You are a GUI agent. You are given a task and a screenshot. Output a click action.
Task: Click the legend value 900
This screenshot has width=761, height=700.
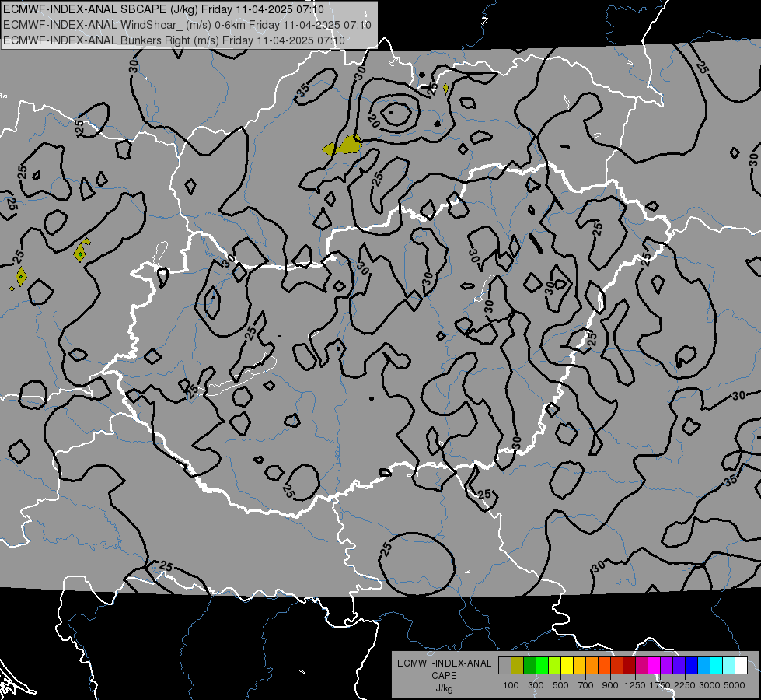point(610,685)
